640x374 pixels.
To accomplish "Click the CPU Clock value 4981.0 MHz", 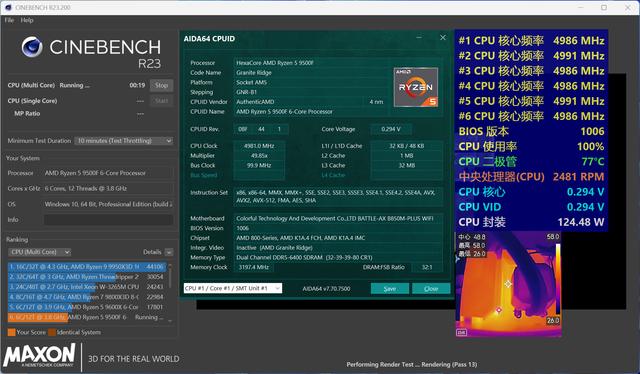I will click(x=259, y=146).
